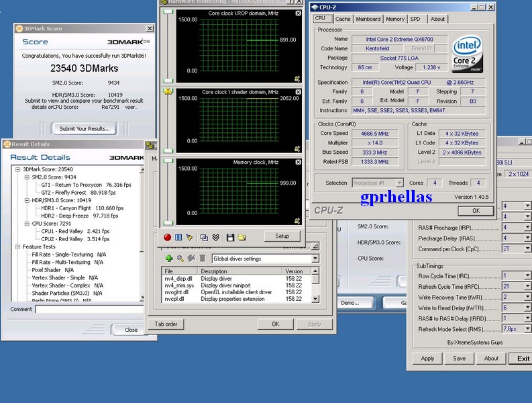Screen dimensions: 532x403
Task: Click the green plus add icon
Action: click(169, 259)
